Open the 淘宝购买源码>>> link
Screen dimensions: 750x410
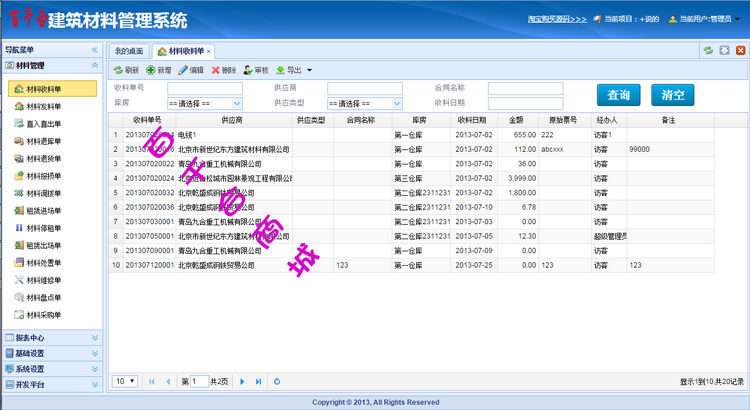557,19
